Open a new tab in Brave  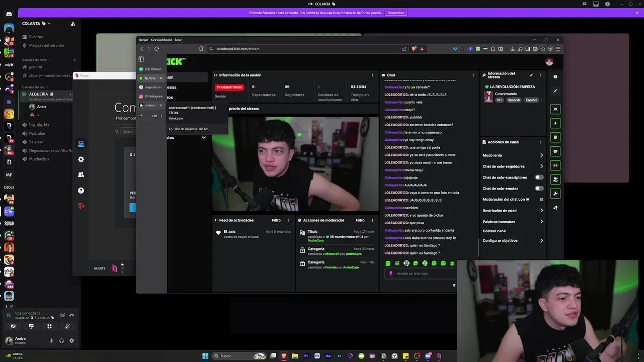point(141,116)
